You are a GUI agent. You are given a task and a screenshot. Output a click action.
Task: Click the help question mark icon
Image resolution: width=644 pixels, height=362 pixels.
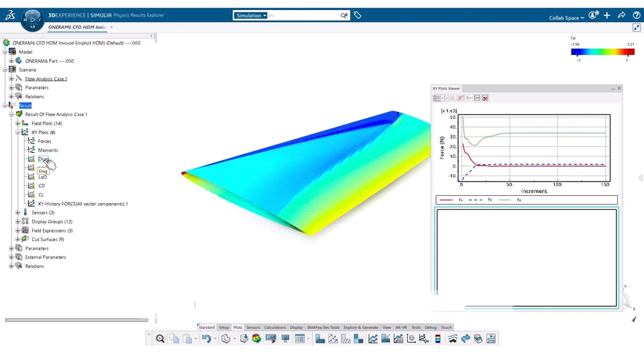(636, 15)
